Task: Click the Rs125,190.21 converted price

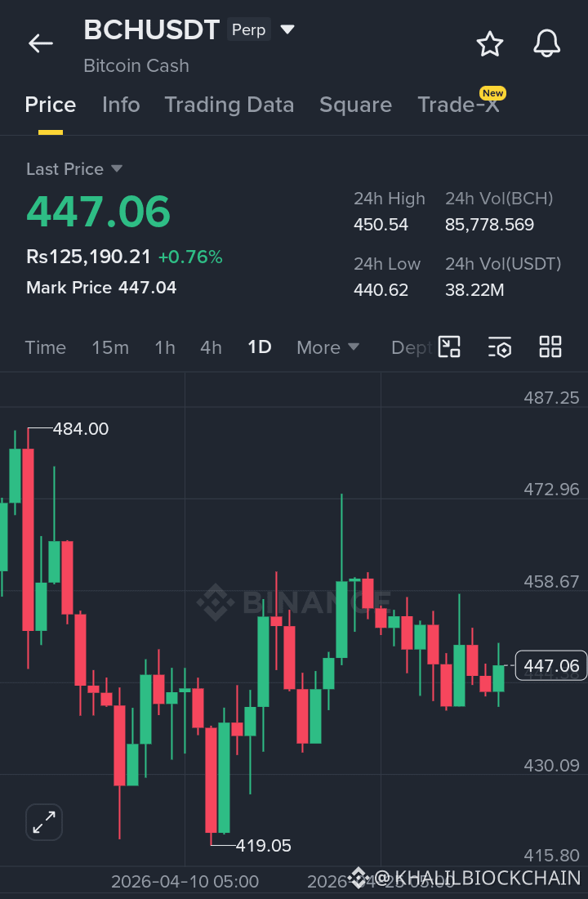Action: click(x=88, y=257)
